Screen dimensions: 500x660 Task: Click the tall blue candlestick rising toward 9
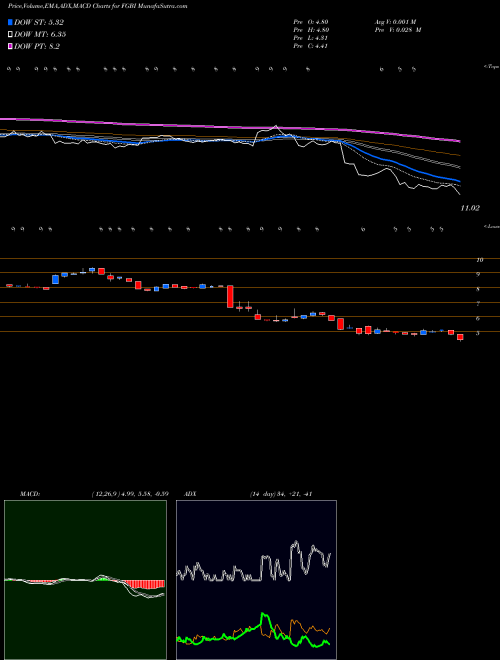[55, 279]
